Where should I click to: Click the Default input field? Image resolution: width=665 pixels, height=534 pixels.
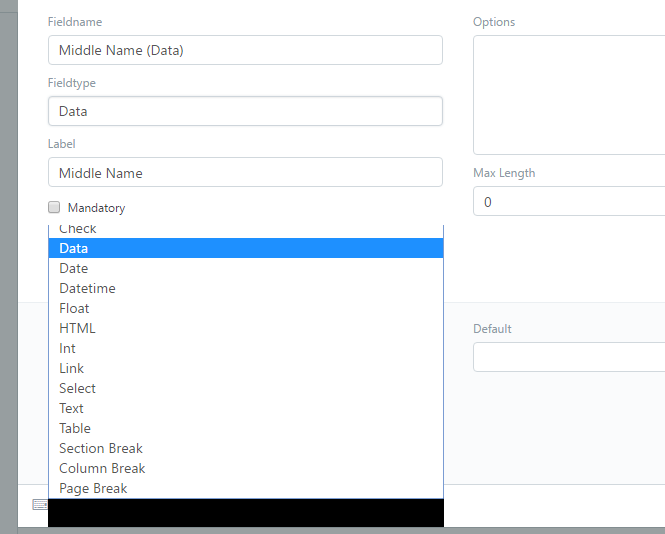point(569,357)
